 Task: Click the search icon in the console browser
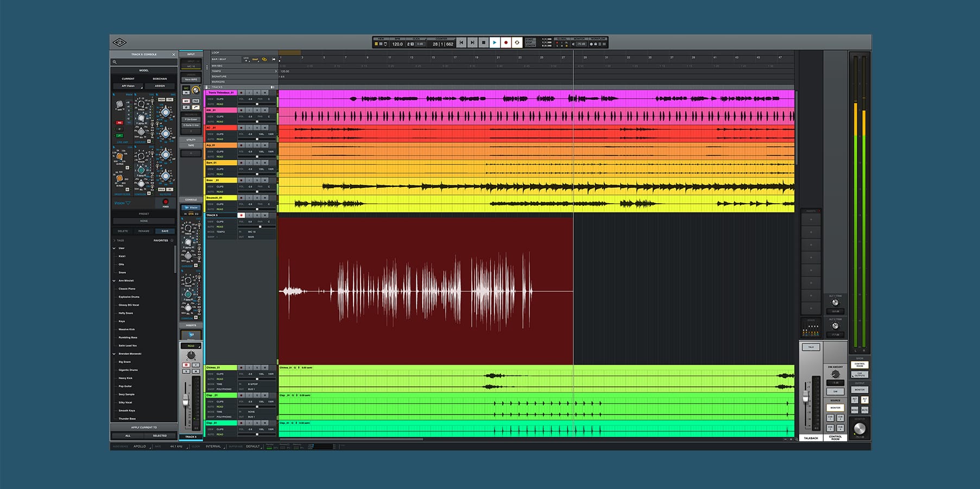pyautogui.click(x=115, y=62)
